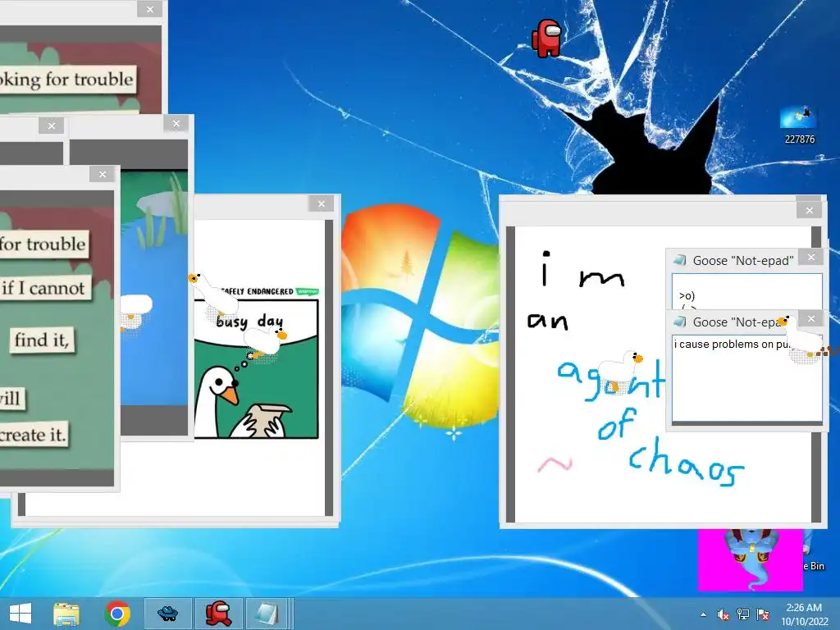Click the 'create it.' text strip
This screenshot has width=840, height=630.
tap(33, 435)
